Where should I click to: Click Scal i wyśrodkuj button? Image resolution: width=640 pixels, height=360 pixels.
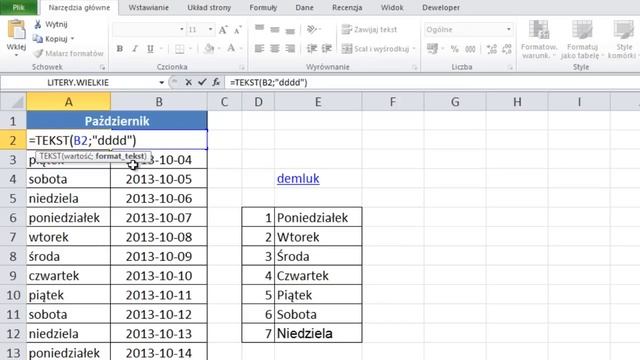pyautogui.click(x=375, y=49)
